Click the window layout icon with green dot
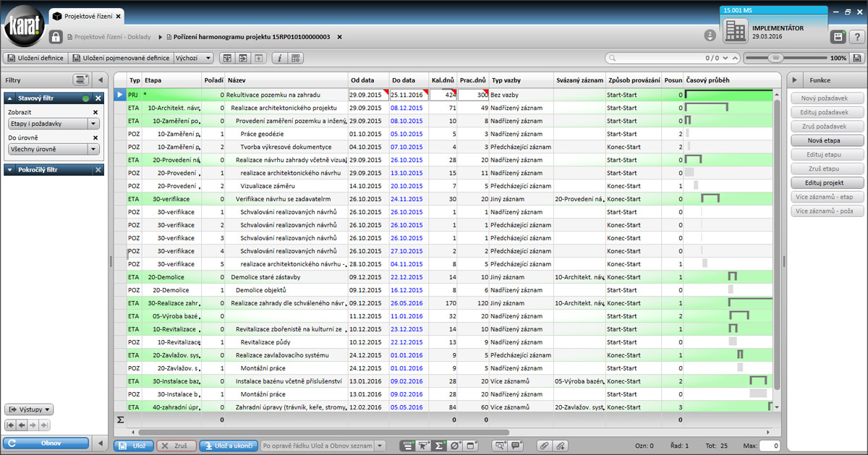The image size is (868, 455). 838,37
